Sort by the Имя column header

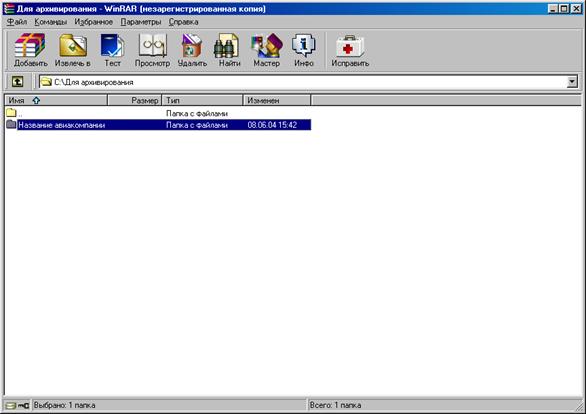pyautogui.click(x=56, y=100)
